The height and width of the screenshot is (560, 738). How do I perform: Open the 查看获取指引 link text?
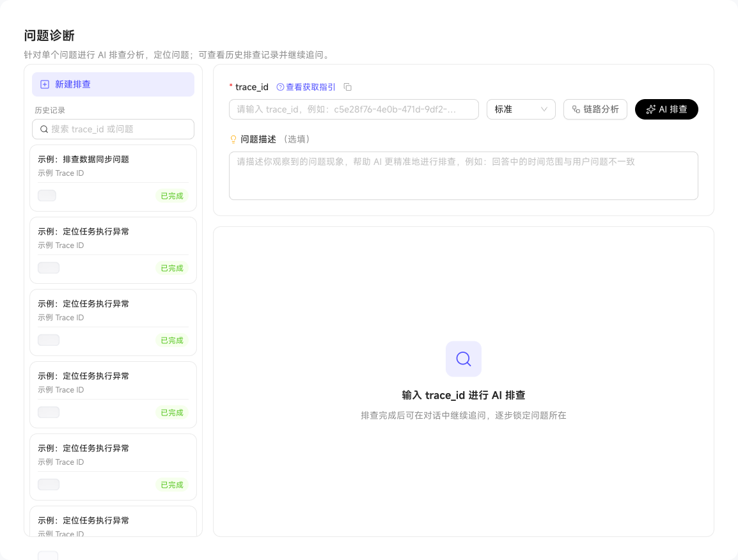pos(311,87)
